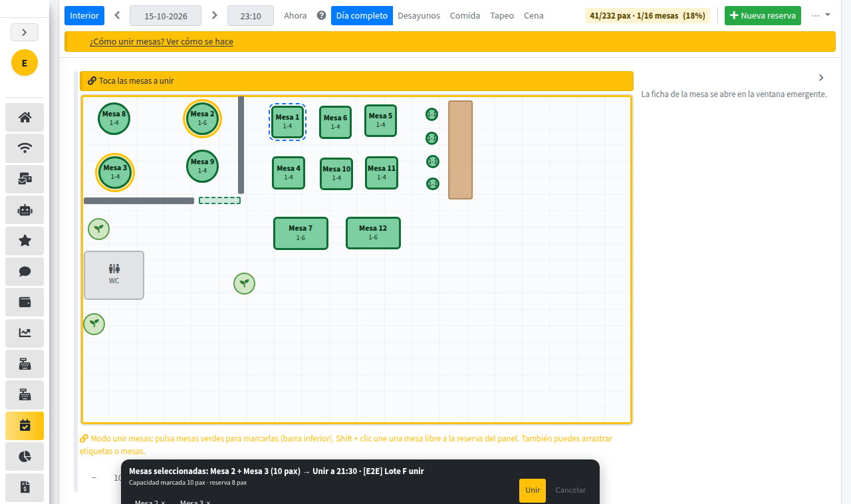This screenshot has height=504, width=851.
Task: Open the wifi icon in the sidebar
Action: coord(25,148)
